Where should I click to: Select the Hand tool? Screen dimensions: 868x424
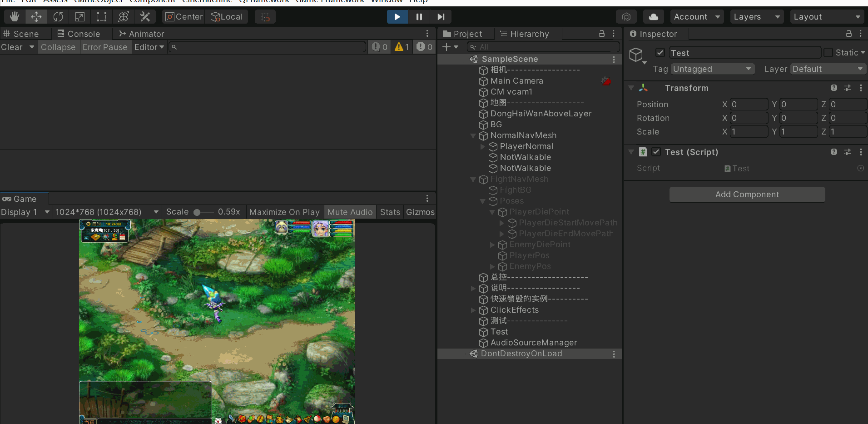tap(15, 17)
